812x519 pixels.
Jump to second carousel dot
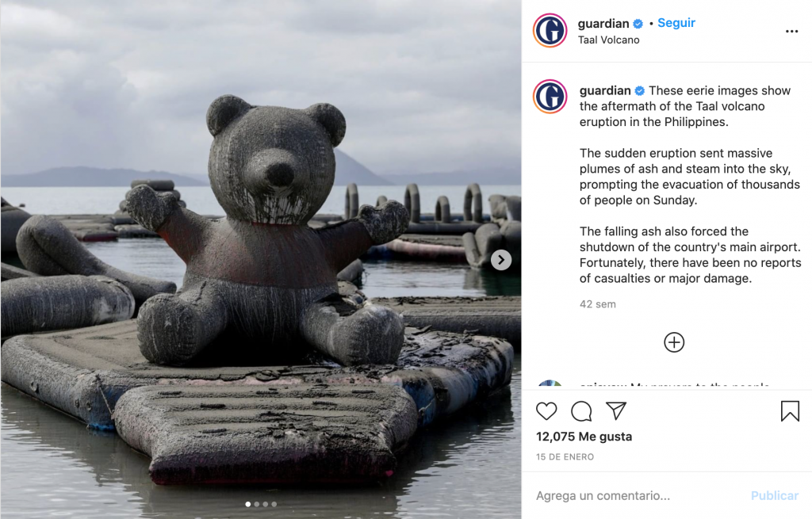point(256,504)
